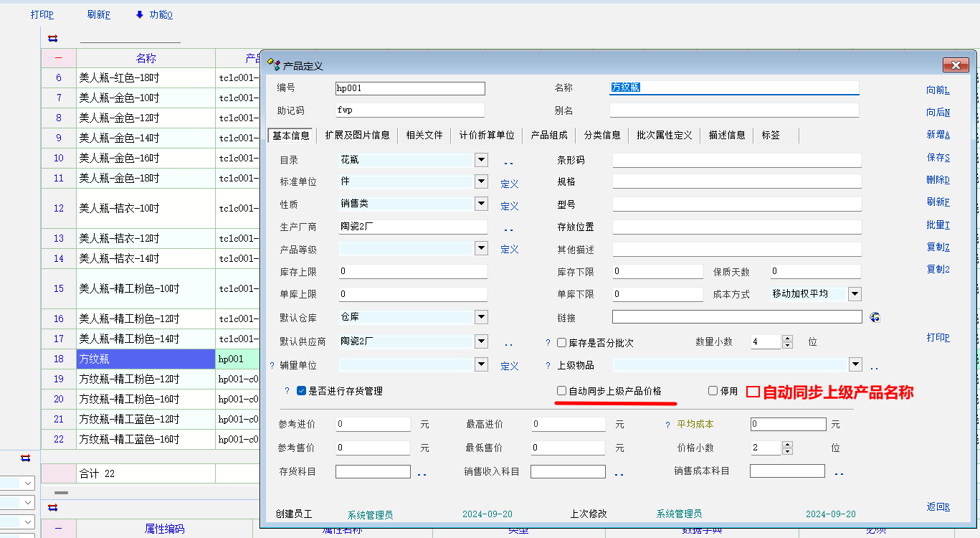Viewport: 980px width, 538px height.
Task: Switch to the 扩展及图片信息 tab
Action: tap(357, 135)
